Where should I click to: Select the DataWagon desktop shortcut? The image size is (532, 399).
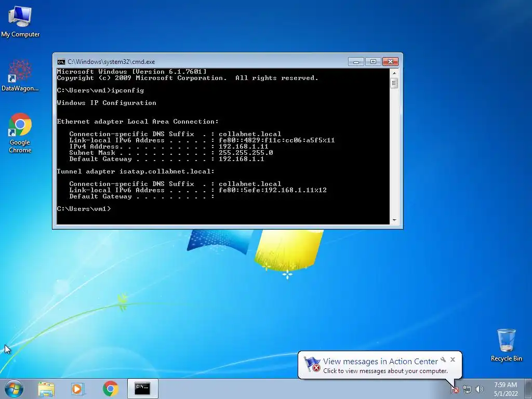[20, 76]
